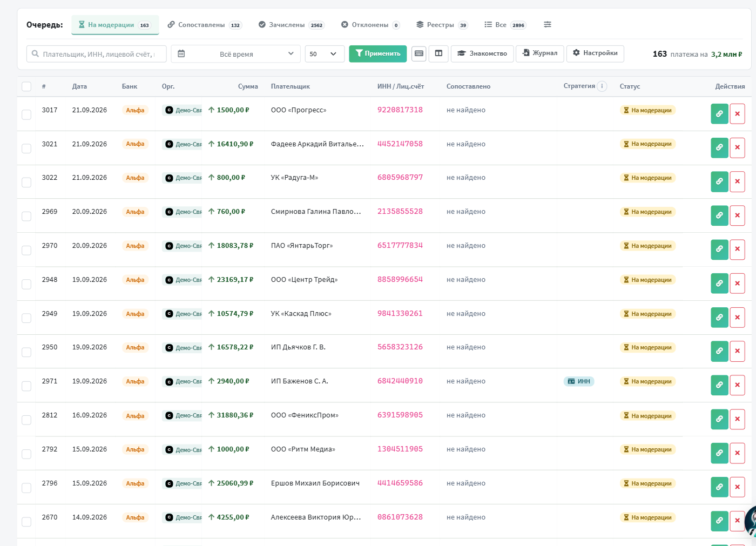756x546 pixels.
Task: Open the Зачислены tab
Action: 292,25
